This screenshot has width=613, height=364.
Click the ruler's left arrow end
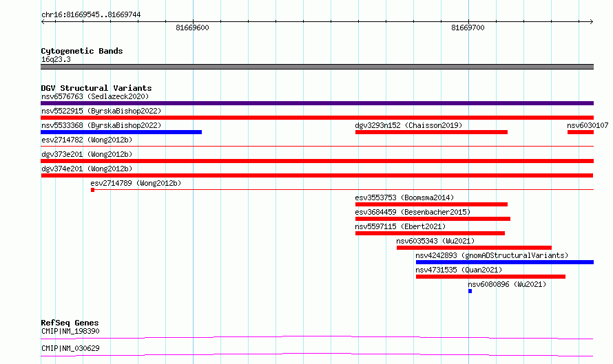click(43, 22)
